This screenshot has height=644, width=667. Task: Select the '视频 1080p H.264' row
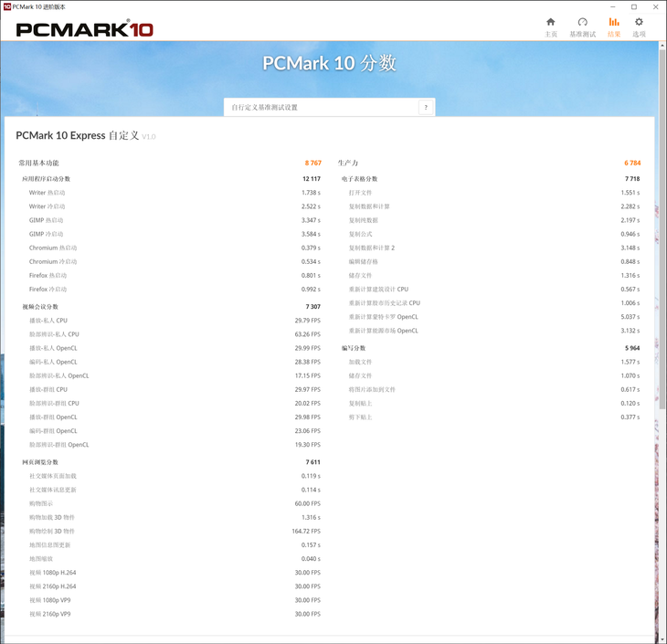[175, 573]
